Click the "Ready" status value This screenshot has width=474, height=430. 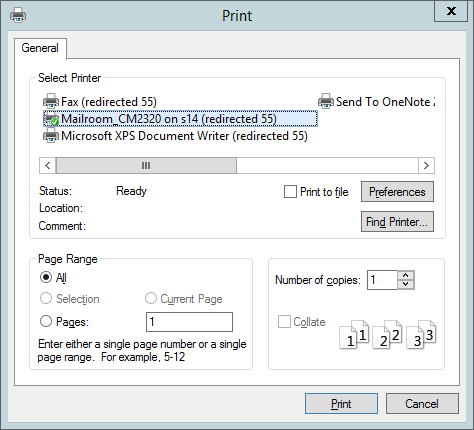tap(131, 191)
